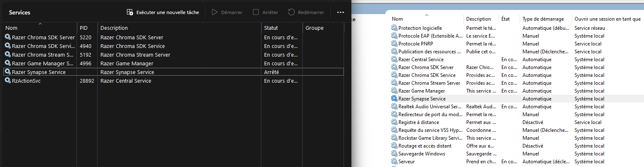Click Razer Game Manager description cell in Task Manager
Viewport: 644px width, 167px height.
click(127, 63)
